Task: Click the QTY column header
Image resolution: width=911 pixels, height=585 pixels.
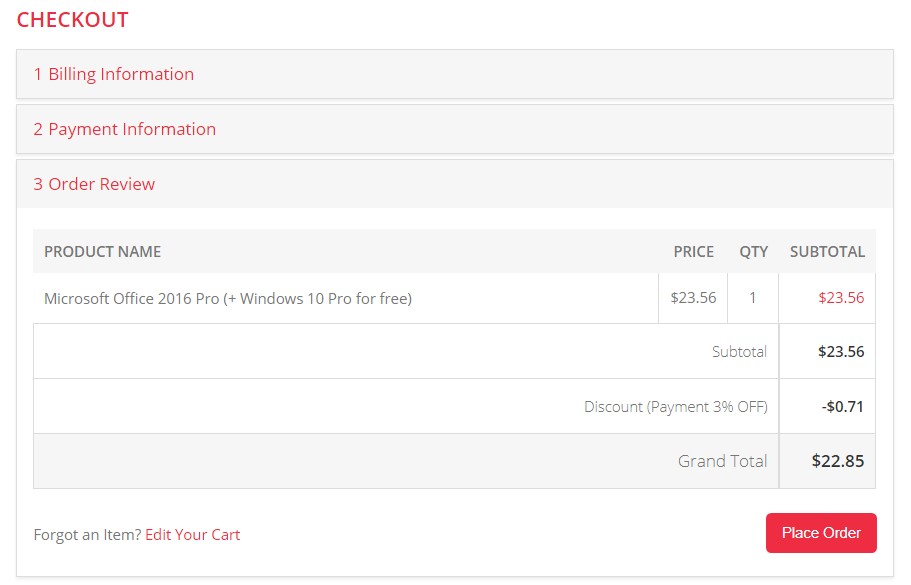Action: (x=754, y=252)
